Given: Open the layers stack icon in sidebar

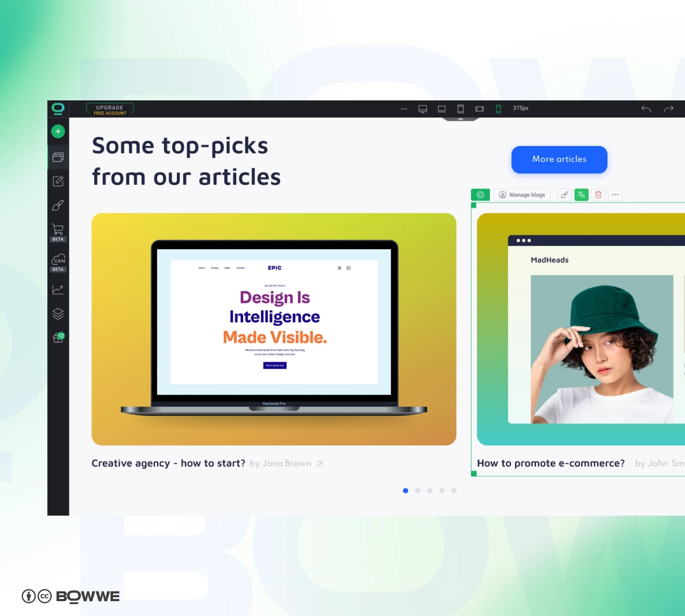Looking at the screenshot, I should click(x=58, y=314).
